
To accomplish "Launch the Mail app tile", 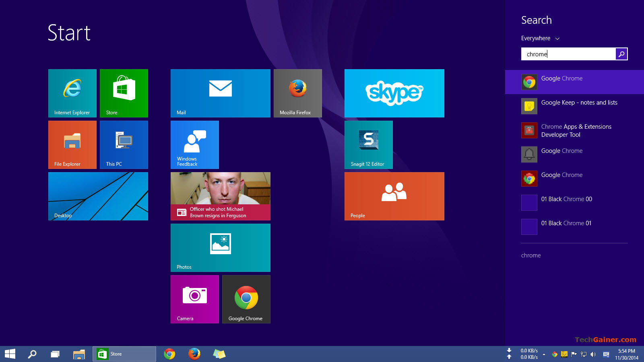I will (220, 93).
